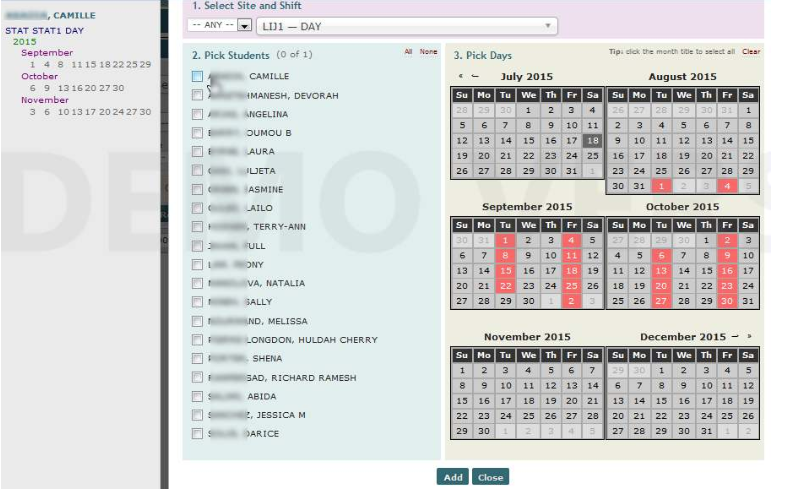Select all days via September 2015 title
The height and width of the screenshot is (494, 787).
526,207
